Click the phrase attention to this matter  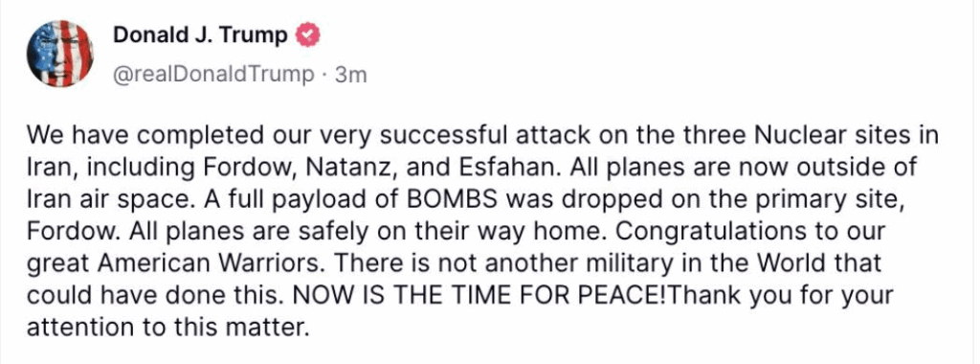pyautogui.click(x=168, y=327)
